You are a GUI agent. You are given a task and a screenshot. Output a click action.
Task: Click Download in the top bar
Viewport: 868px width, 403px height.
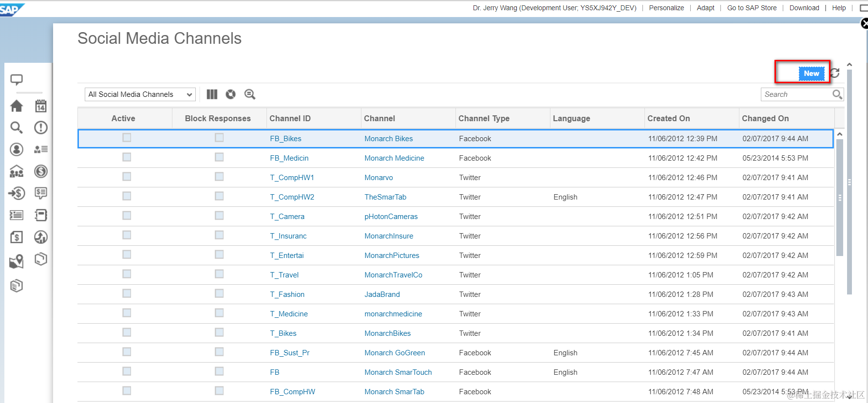[804, 8]
